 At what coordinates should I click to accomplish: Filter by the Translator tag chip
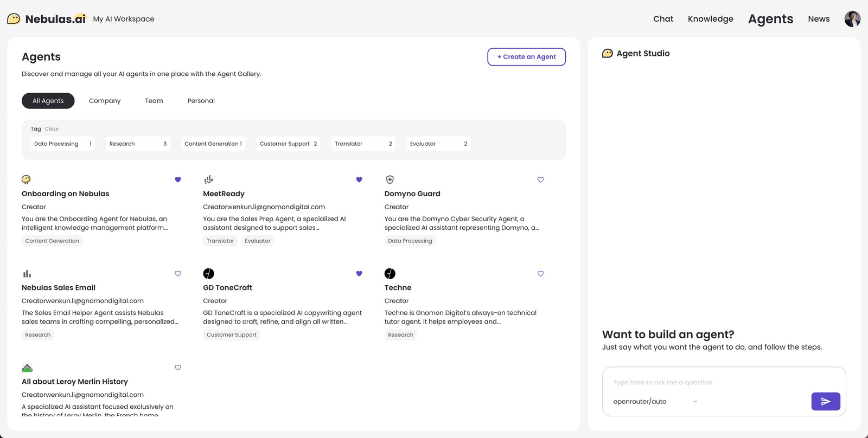(x=363, y=144)
